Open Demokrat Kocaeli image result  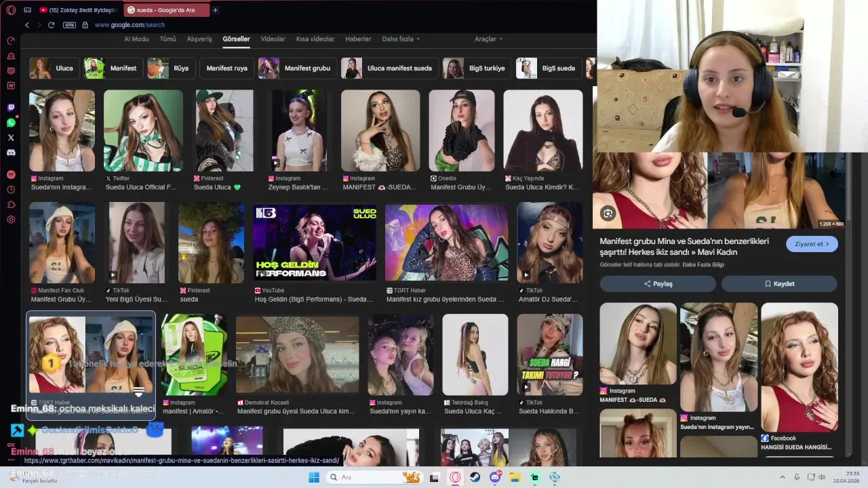coord(297,354)
